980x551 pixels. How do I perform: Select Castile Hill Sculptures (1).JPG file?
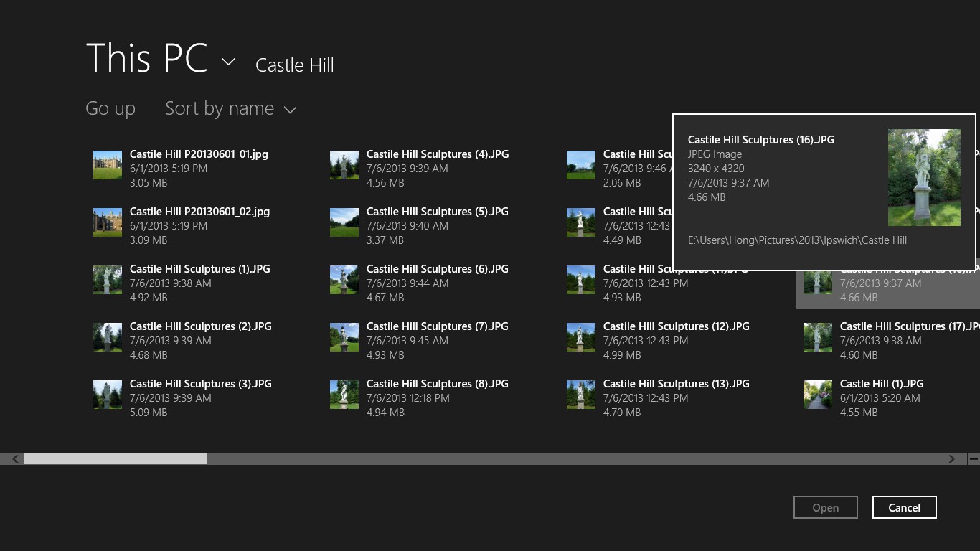(199, 269)
